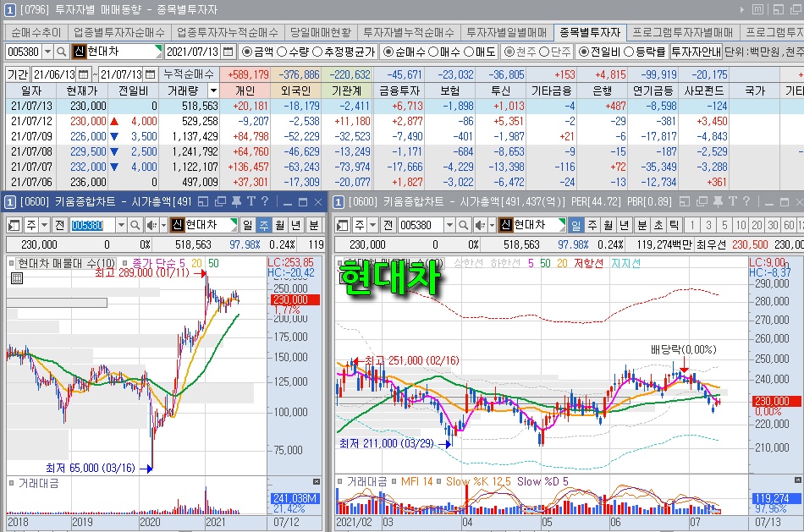Toggle side panel icon in right chart toolbar

click(x=343, y=225)
